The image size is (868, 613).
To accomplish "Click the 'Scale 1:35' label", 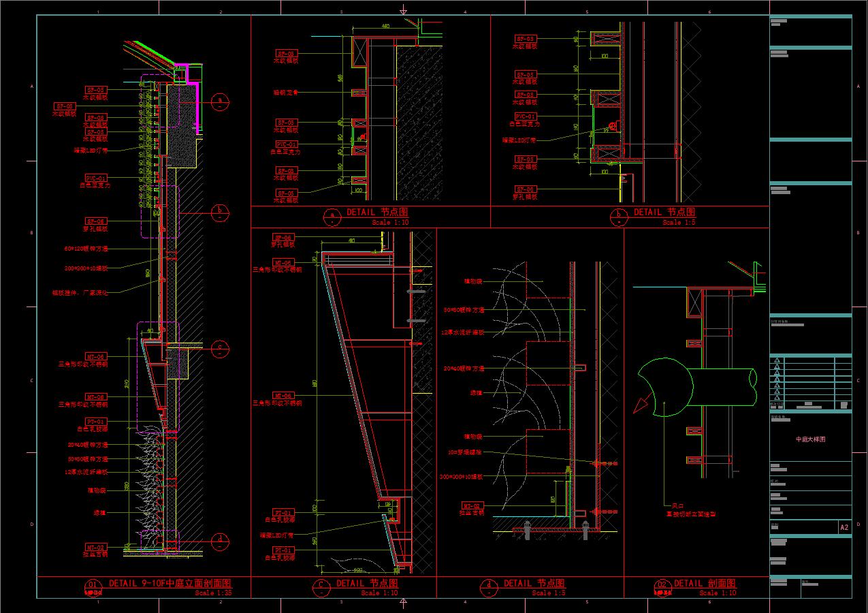I will click(214, 593).
